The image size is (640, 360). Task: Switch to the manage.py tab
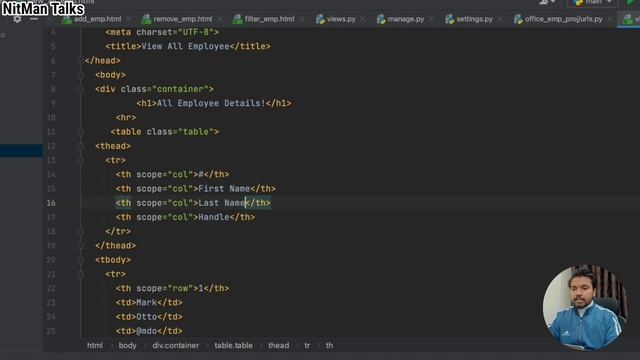click(406, 19)
